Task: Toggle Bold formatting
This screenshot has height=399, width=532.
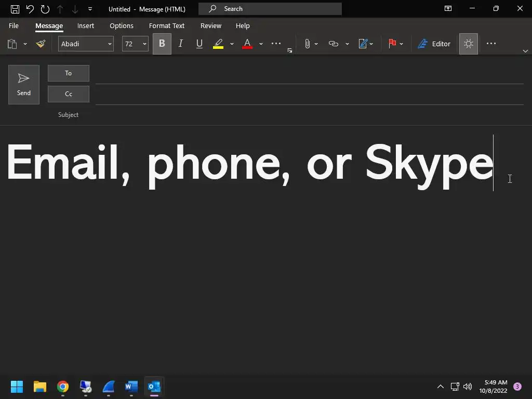Action: [x=162, y=44]
